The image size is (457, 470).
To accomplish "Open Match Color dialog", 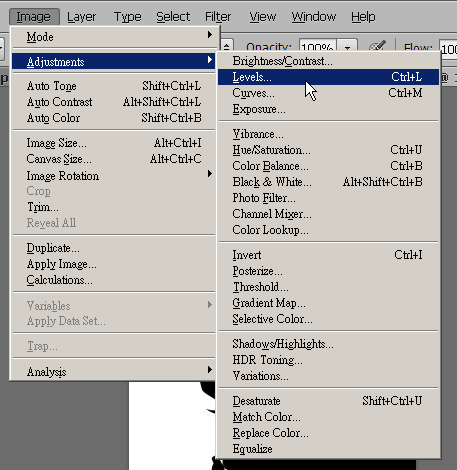I will pyautogui.click(x=328, y=417).
